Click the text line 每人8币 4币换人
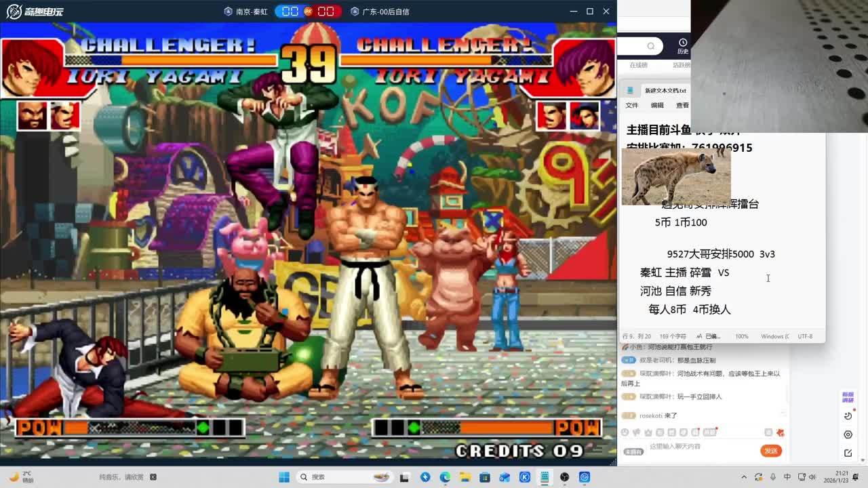This screenshot has height=488, width=868. pos(689,309)
